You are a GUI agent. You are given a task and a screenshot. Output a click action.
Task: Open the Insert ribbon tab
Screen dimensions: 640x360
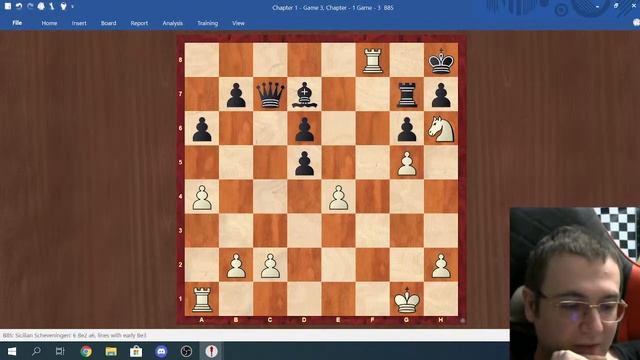[x=79, y=23]
